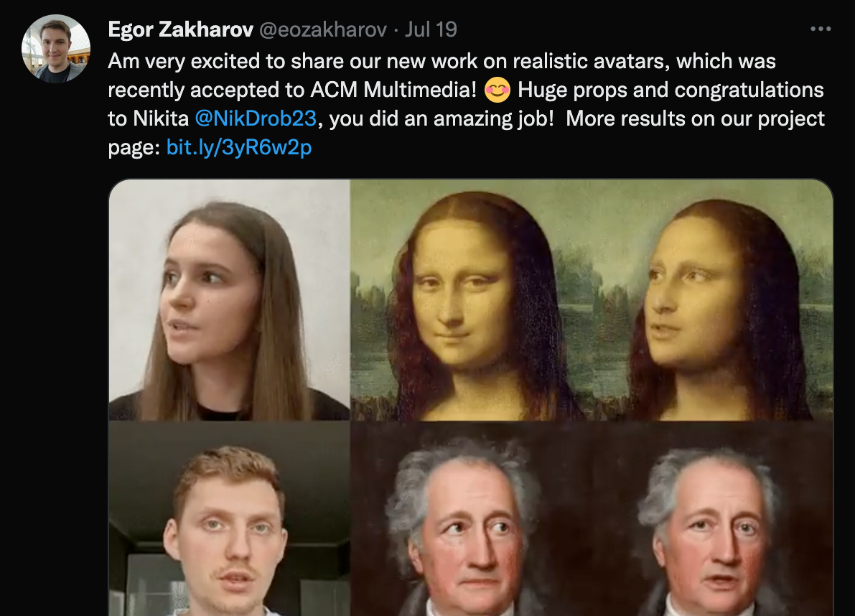This screenshot has width=855, height=616.
Task: Click the smiling blush emoji in the tweet
Action: (497, 90)
